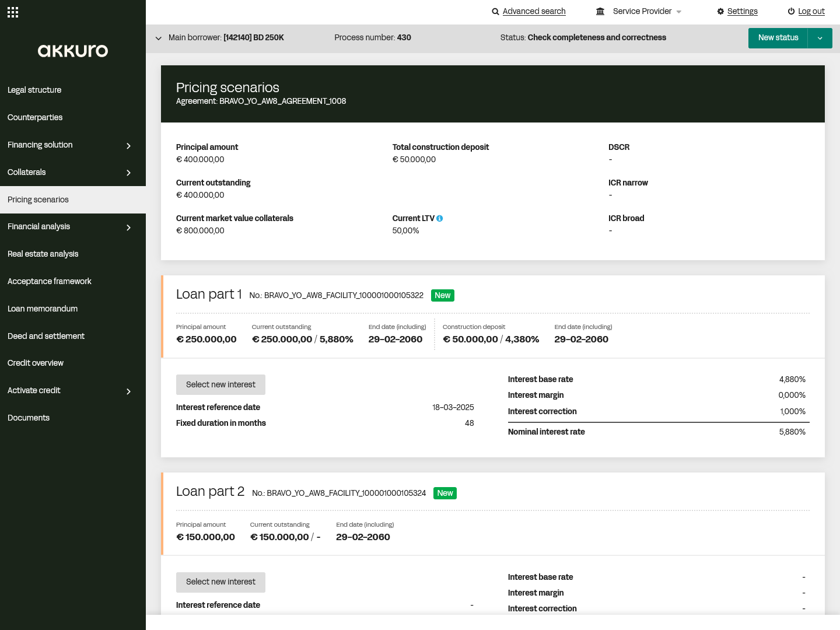Image resolution: width=840 pixels, height=630 pixels.
Task: Click the Fixed duration value 48
Action: pyautogui.click(x=470, y=423)
